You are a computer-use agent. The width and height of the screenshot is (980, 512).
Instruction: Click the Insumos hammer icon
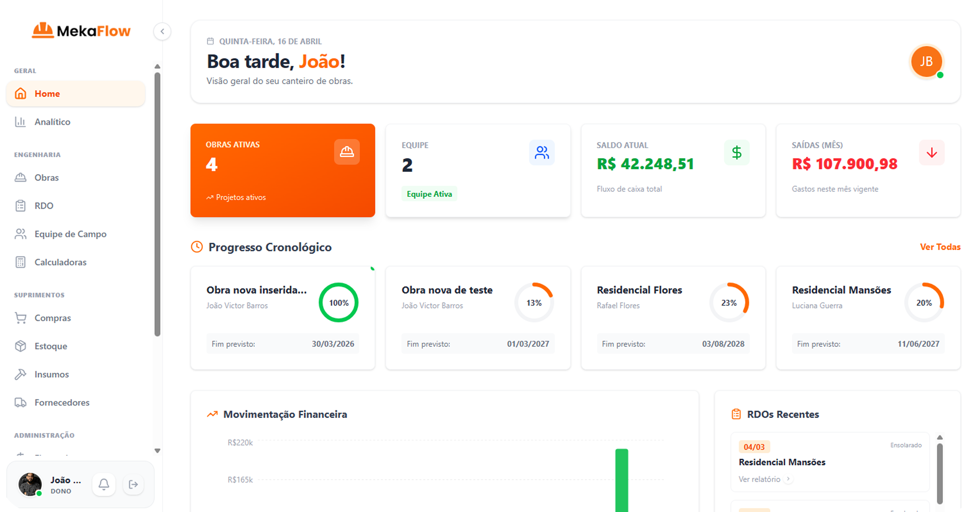(21, 374)
